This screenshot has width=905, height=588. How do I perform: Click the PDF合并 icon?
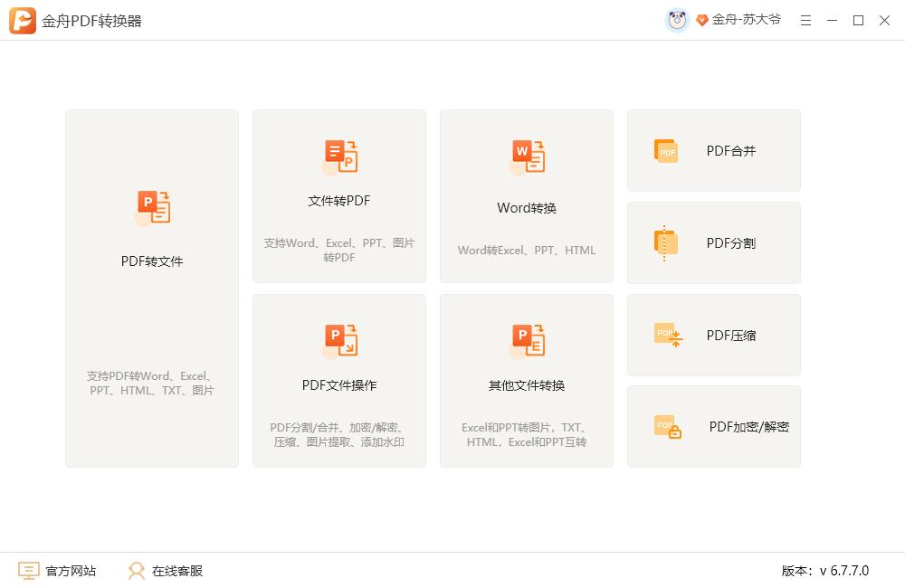pos(666,151)
